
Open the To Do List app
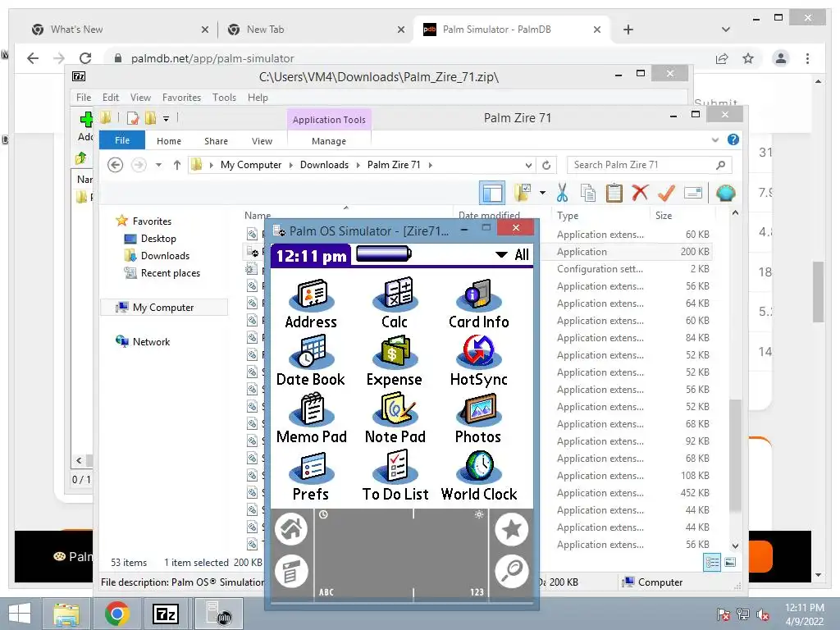pos(395,476)
